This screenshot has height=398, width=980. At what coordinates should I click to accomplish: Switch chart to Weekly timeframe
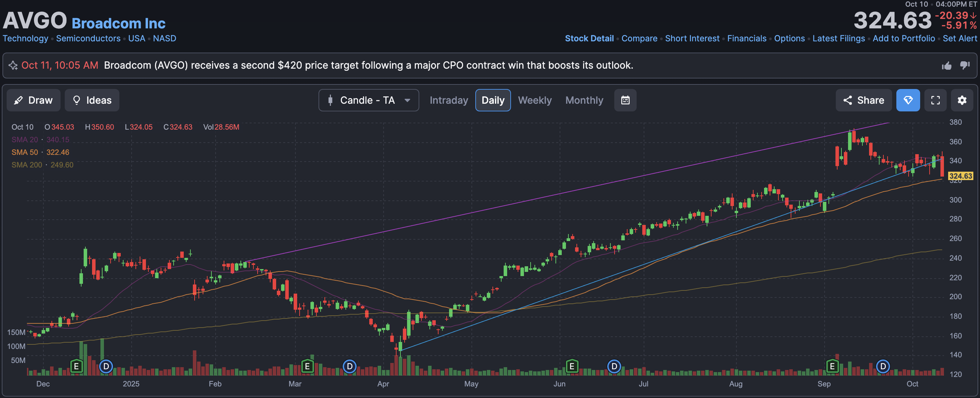pos(534,100)
